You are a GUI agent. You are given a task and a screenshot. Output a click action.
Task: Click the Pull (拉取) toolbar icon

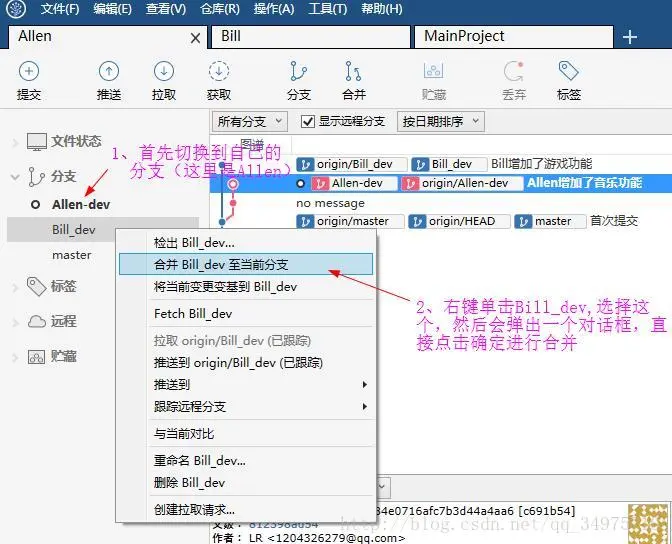[164, 71]
